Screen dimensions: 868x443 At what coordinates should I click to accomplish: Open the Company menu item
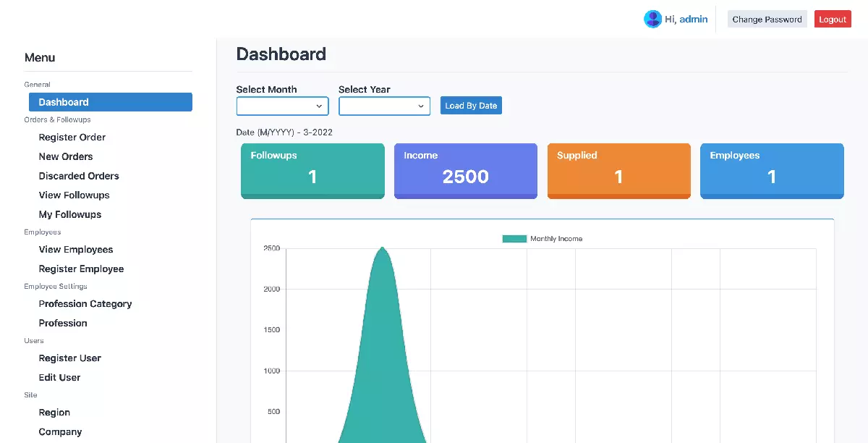pos(60,431)
